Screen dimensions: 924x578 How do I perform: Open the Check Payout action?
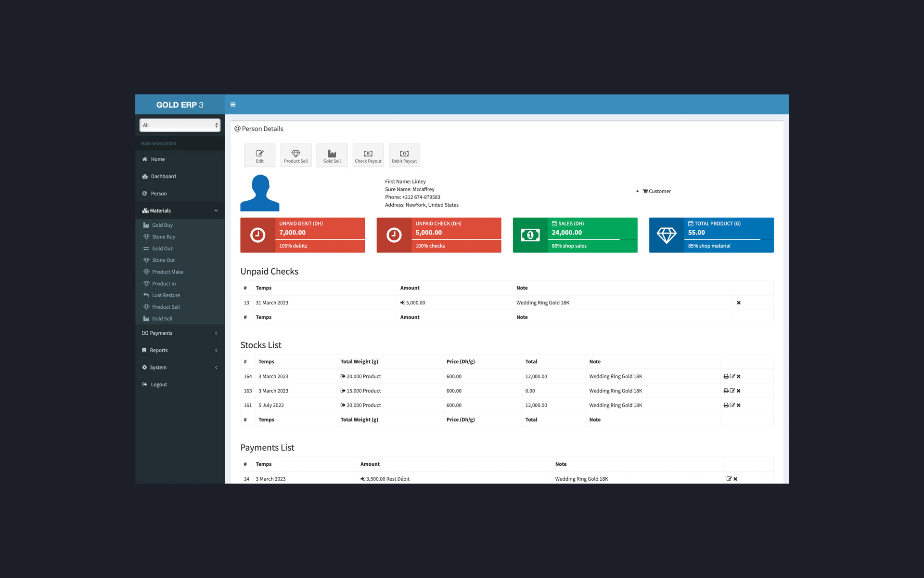[368, 156]
